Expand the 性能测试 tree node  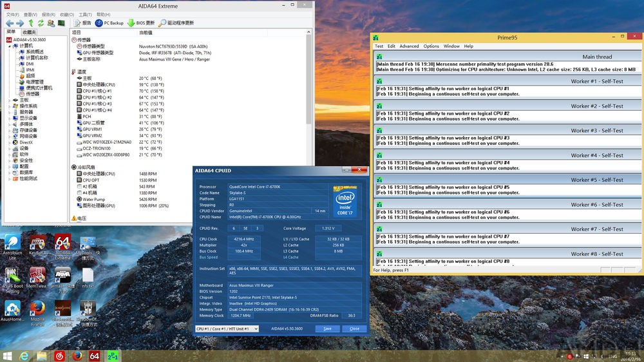pyautogui.click(x=10, y=178)
